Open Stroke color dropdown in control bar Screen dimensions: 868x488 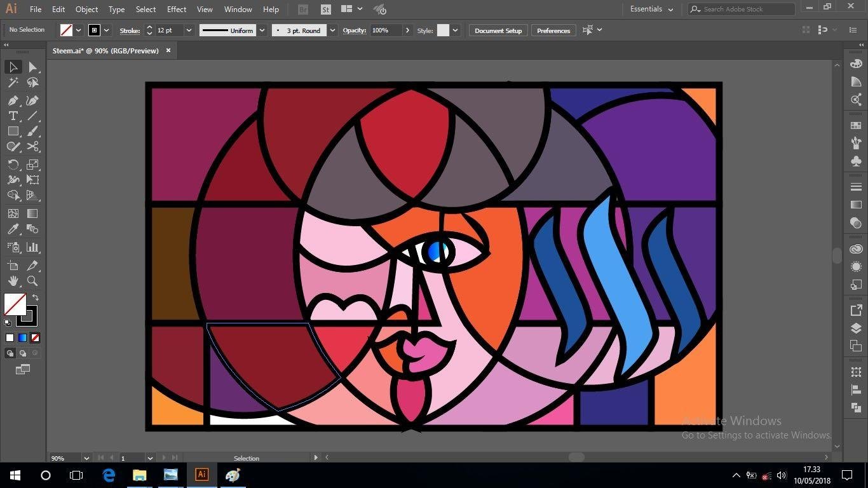tap(107, 30)
